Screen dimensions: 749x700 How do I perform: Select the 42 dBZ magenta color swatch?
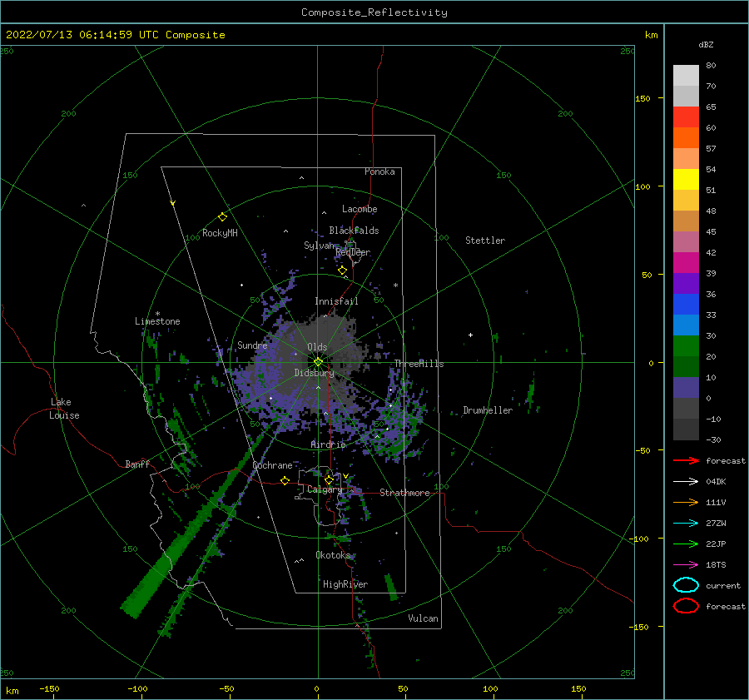(686, 262)
